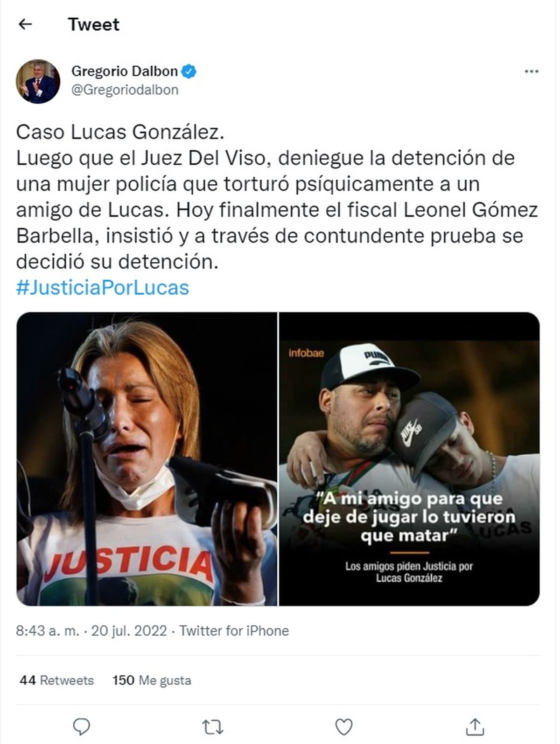View the 44 Retweets list
Screen dimensions: 560x744
pos(56,680)
